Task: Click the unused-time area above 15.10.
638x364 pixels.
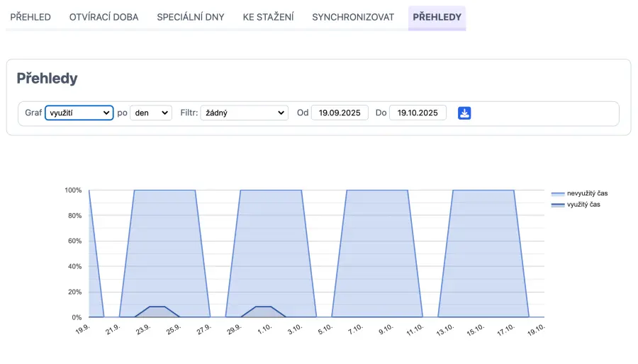Action: [x=483, y=248]
